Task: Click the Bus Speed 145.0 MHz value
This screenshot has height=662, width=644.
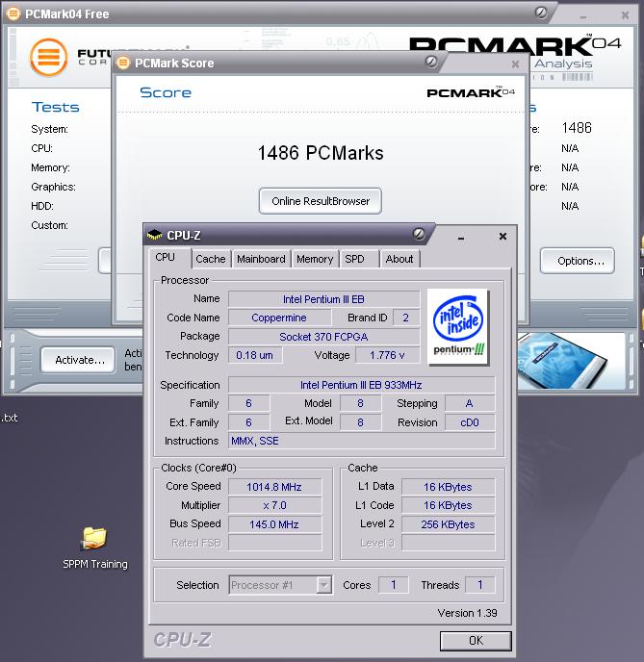Action: [x=274, y=524]
